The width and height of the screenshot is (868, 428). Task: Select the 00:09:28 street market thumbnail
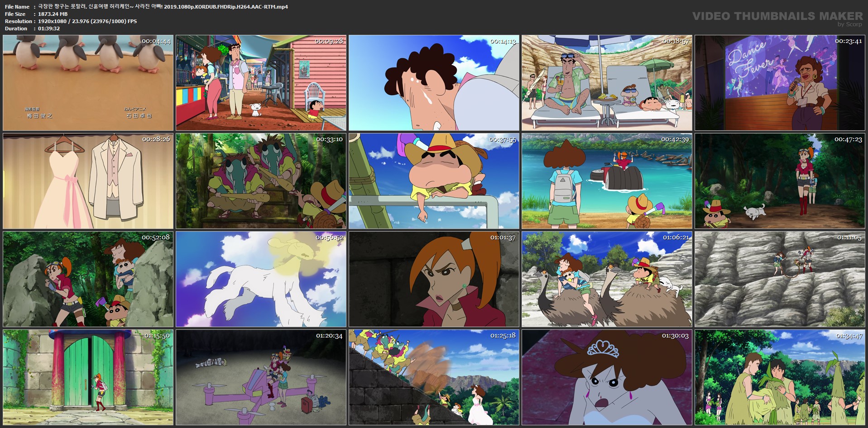(261, 83)
